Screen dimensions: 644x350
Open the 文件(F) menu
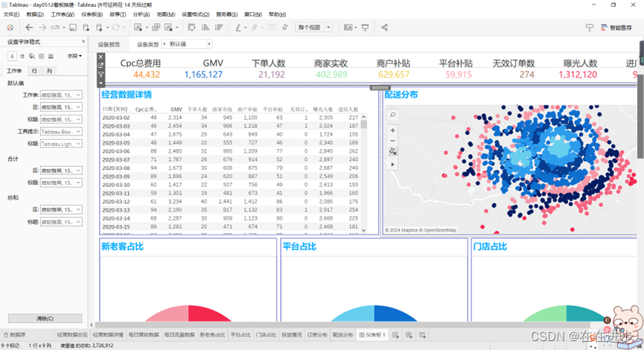pyautogui.click(x=11, y=14)
